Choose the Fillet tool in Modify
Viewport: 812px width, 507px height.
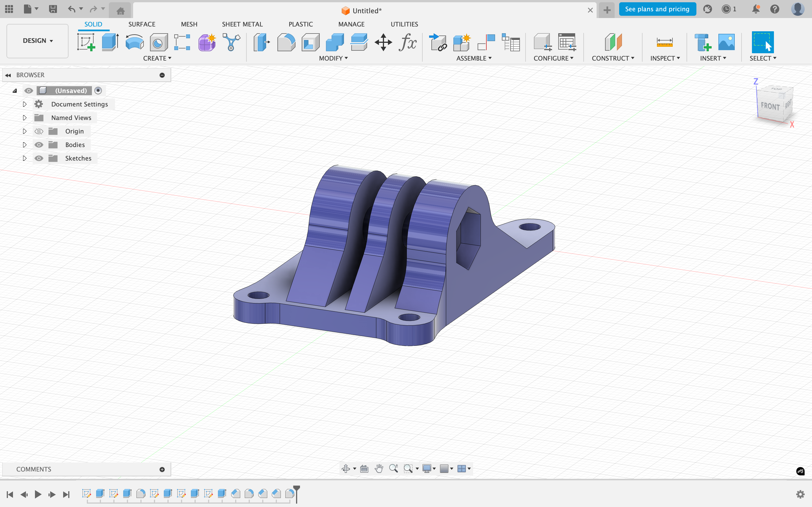[286, 42]
